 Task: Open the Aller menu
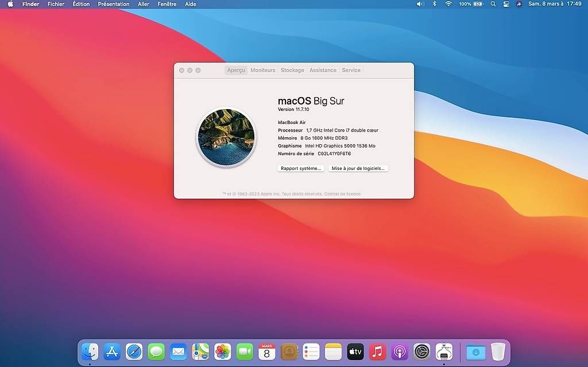(x=143, y=4)
